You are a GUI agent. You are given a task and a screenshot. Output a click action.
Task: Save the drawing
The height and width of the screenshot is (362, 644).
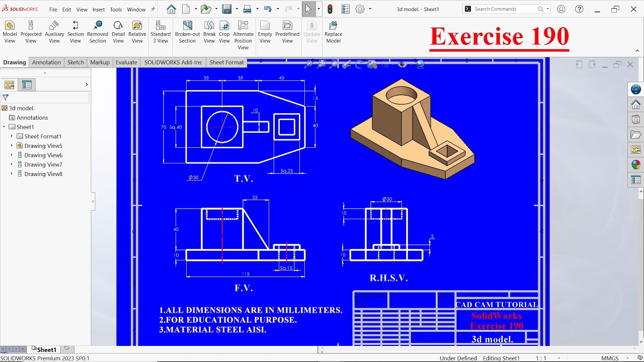click(226, 9)
